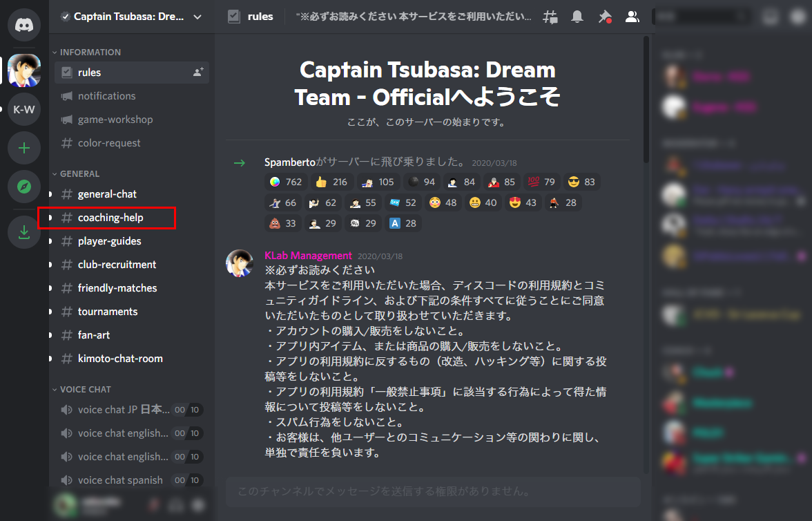
Task: Go to coaching-help channel
Action: (131, 218)
